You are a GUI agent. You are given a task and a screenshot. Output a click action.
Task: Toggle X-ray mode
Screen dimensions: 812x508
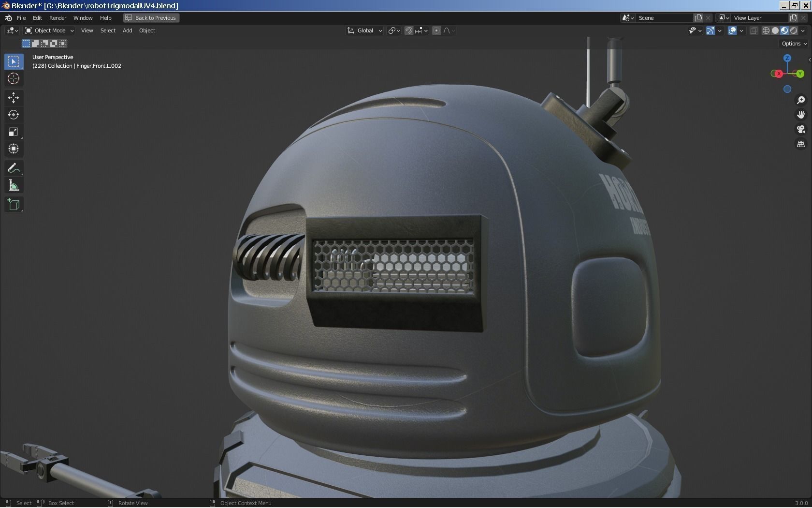tap(754, 30)
